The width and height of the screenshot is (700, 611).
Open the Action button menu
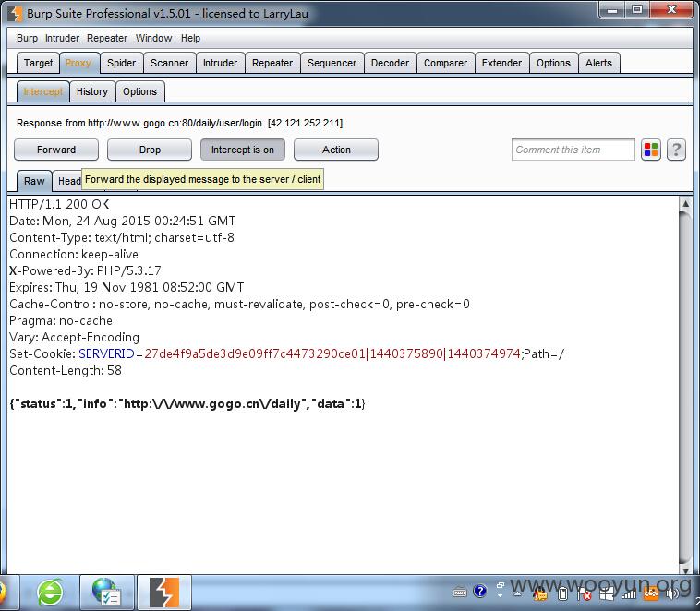[336, 150]
